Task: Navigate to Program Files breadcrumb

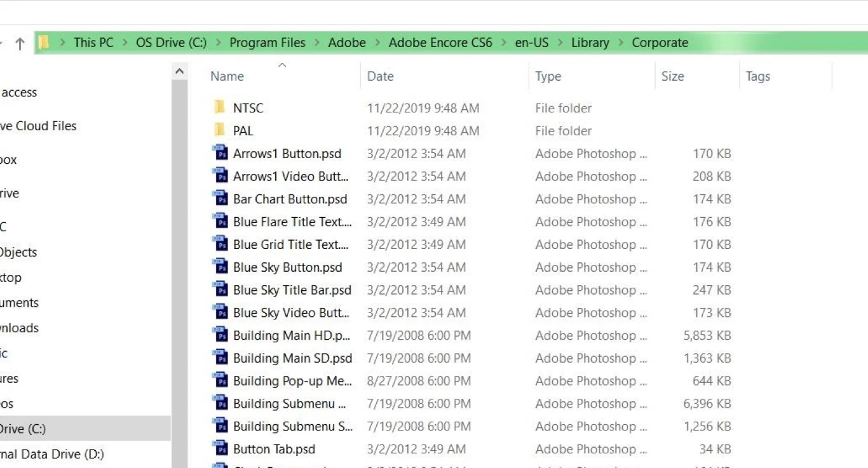Action: tap(268, 43)
